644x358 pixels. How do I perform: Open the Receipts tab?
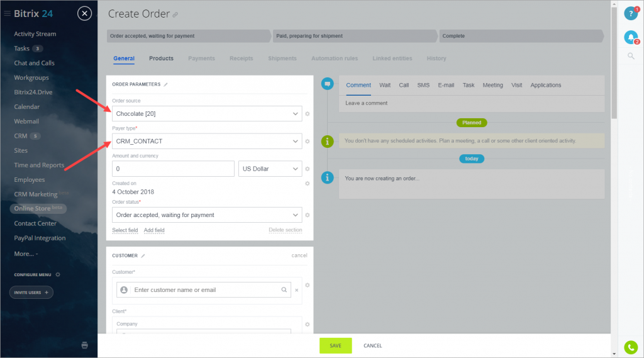[x=241, y=59]
